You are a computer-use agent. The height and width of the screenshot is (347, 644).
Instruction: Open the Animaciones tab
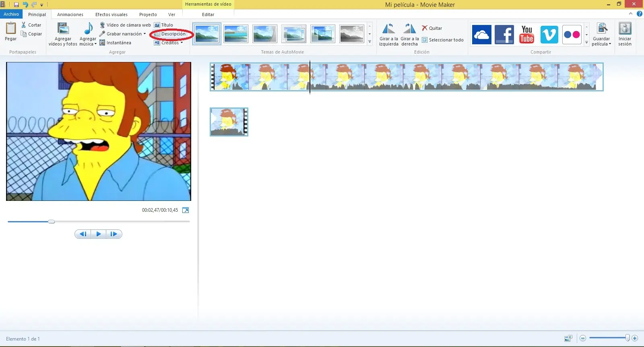tap(70, 14)
